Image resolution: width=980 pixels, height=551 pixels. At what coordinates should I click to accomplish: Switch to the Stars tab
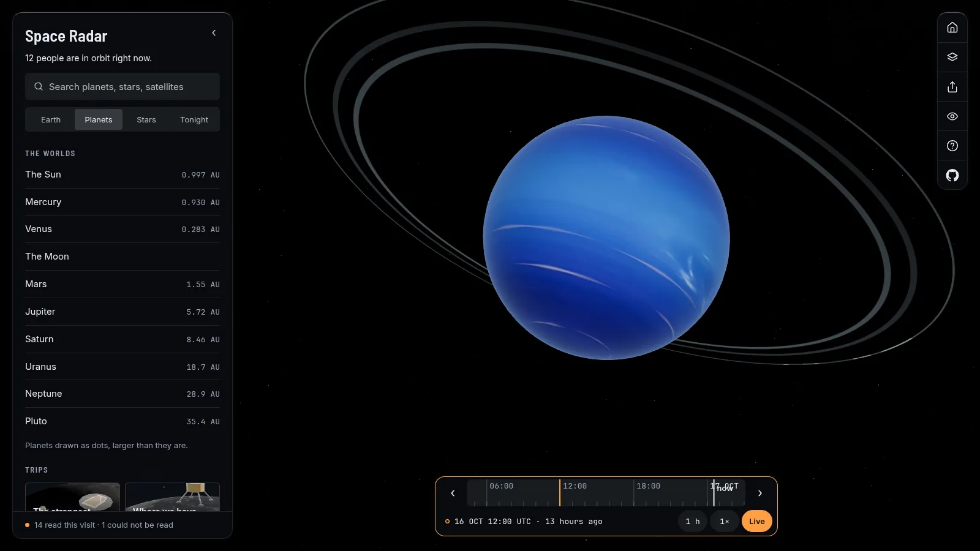click(x=146, y=119)
